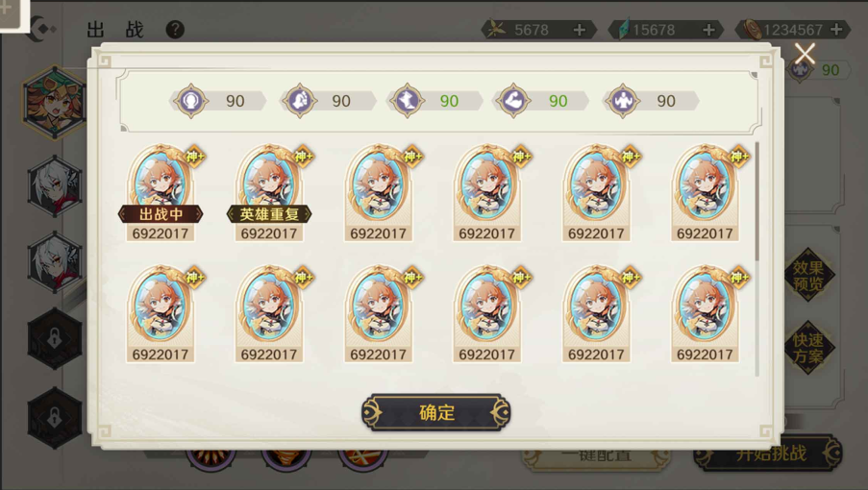Select the orange-haired hero in top team slot
This screenshot has height=490, width=868.
tap(54, 103)
